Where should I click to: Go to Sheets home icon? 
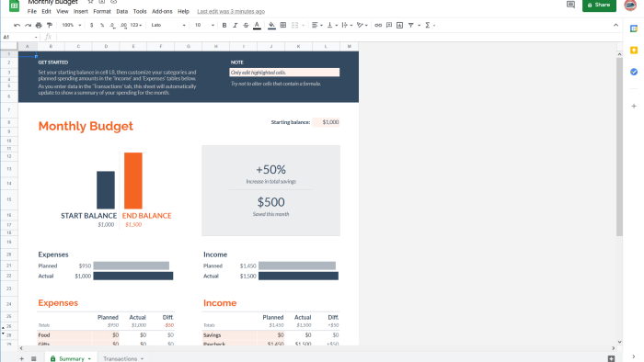(x=15, y=6)
